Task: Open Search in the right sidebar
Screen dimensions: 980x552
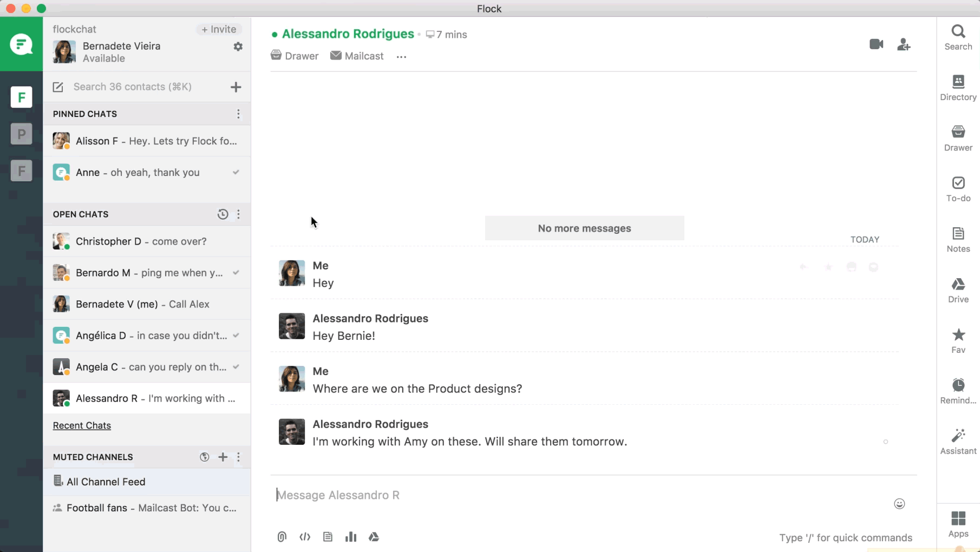Action: [x=958, y=38]
